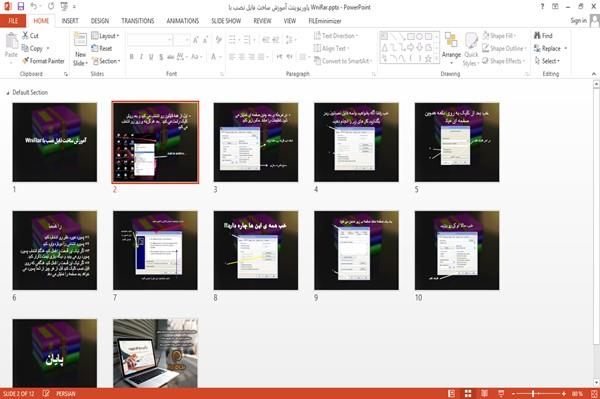600x399 pixels.
Task: Open Quick Styles gallery
Action: (471, 49)
